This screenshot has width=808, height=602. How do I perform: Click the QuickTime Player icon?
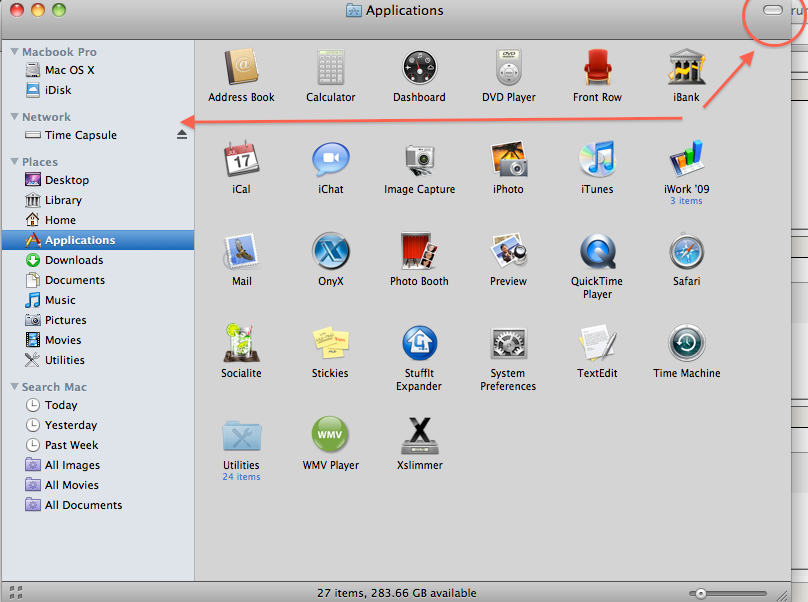pyautogui.click(x=597, y=252)
